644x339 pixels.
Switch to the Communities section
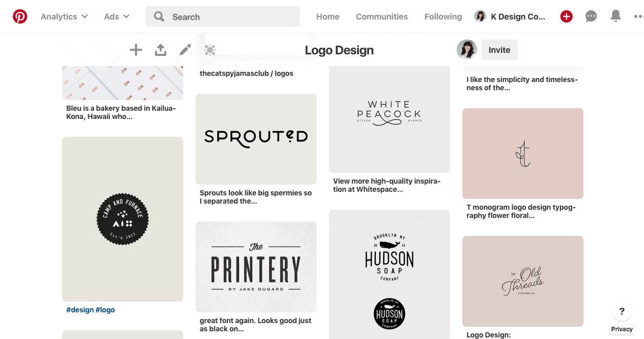382,16
